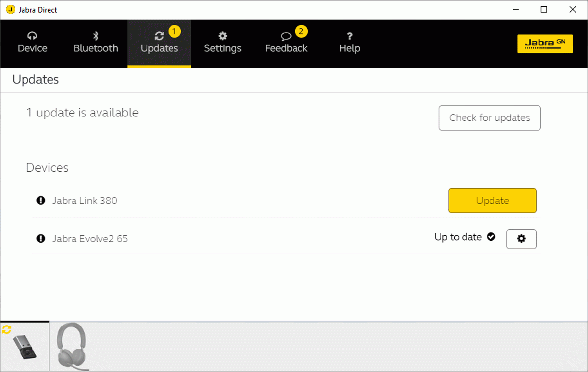Image resolution: width=588 pixels, height=372 pixels.
Task: Click the Jabra Link 380 device name
Action: 85,200
